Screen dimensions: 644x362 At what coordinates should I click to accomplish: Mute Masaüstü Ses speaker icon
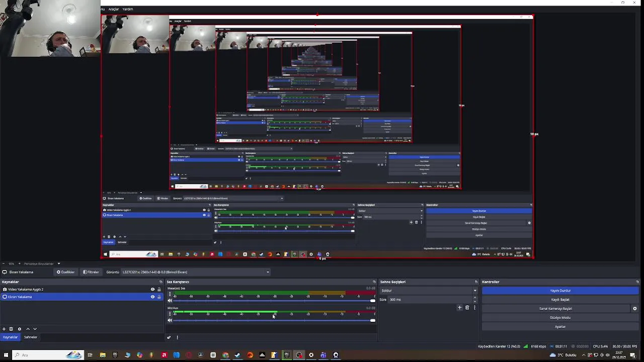pyautogui.click(x=170, y=301)
